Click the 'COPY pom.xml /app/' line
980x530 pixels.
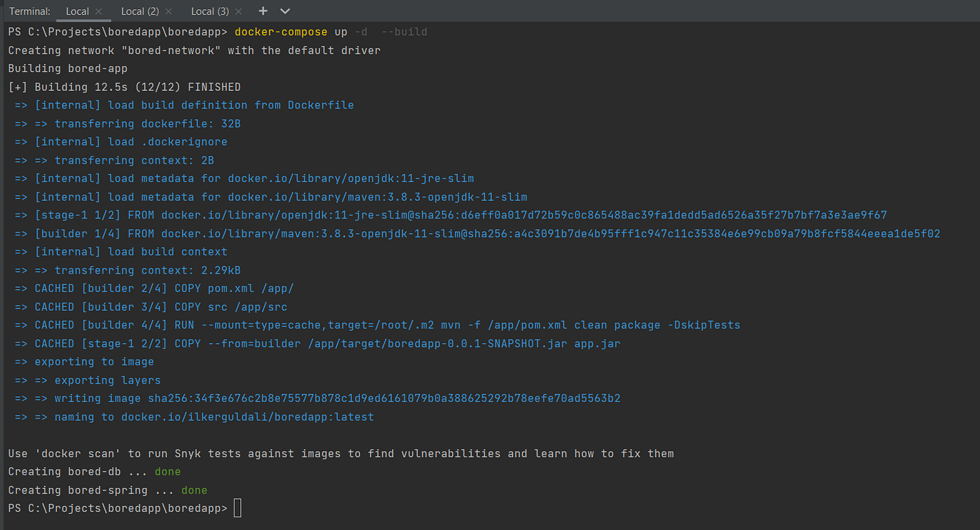154,288
